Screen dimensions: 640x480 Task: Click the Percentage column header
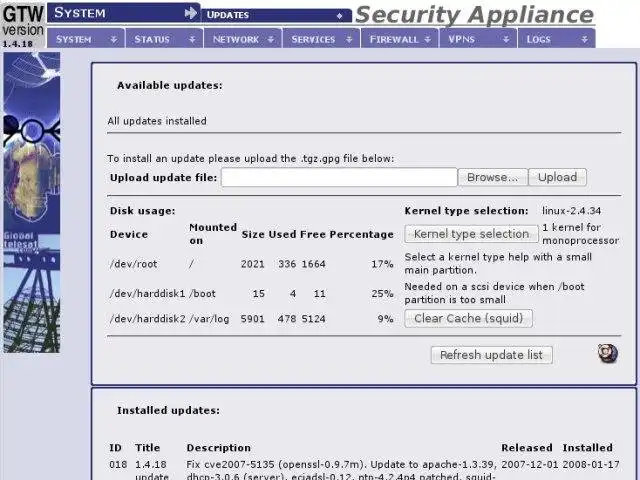[362, 234]
